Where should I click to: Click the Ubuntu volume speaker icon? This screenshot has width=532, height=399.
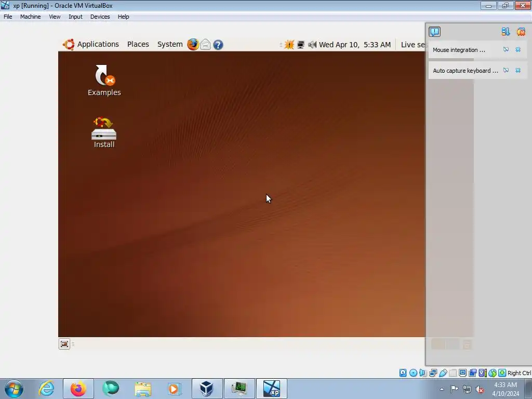tap(312, 45)
